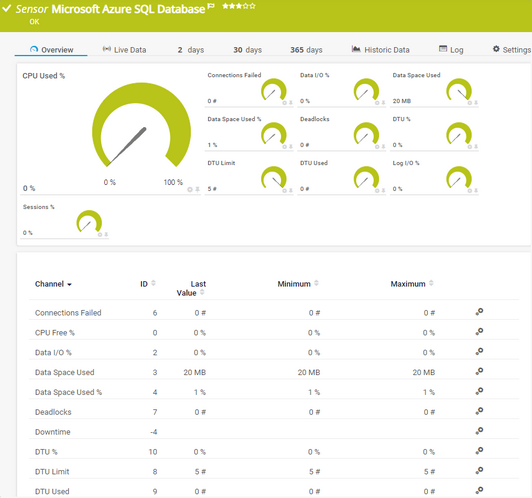The height and width of the screenshot is (498, 532).
Task: Click pin icon under CPU Used % gauge
Action: click(197, 190)
